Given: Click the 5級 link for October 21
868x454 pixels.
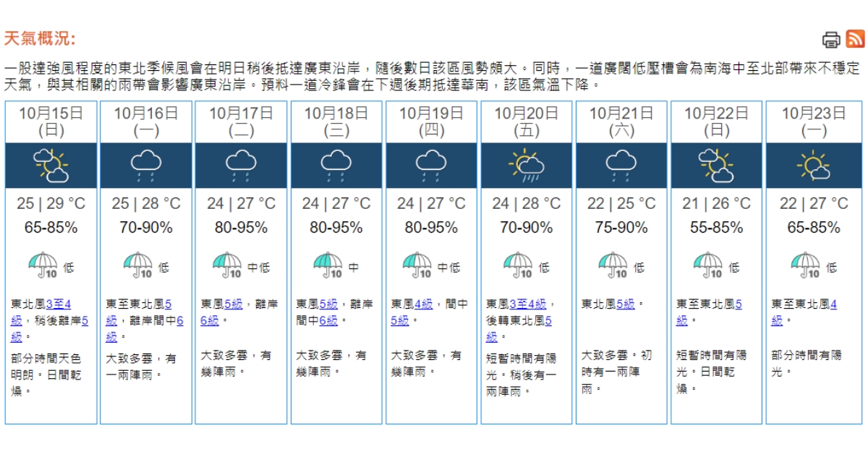Looking at the screenshot, I should [625, 304].
